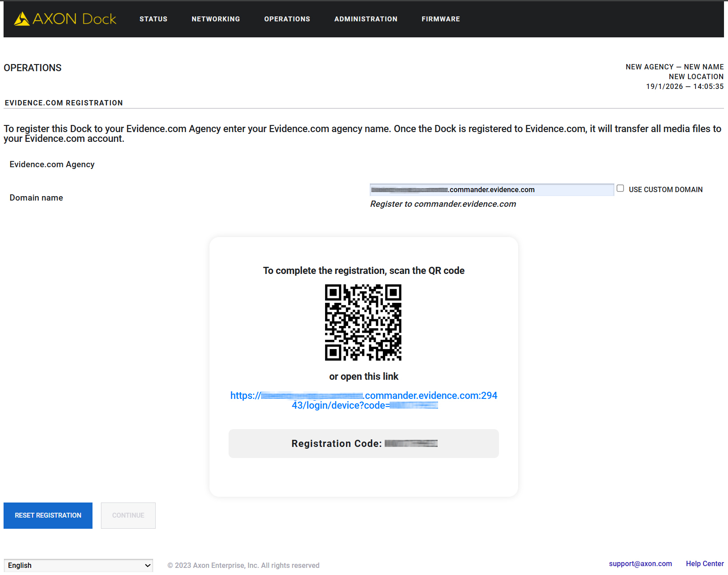
Task: Click the Registration Code box
Action: [x=363, y=443]
